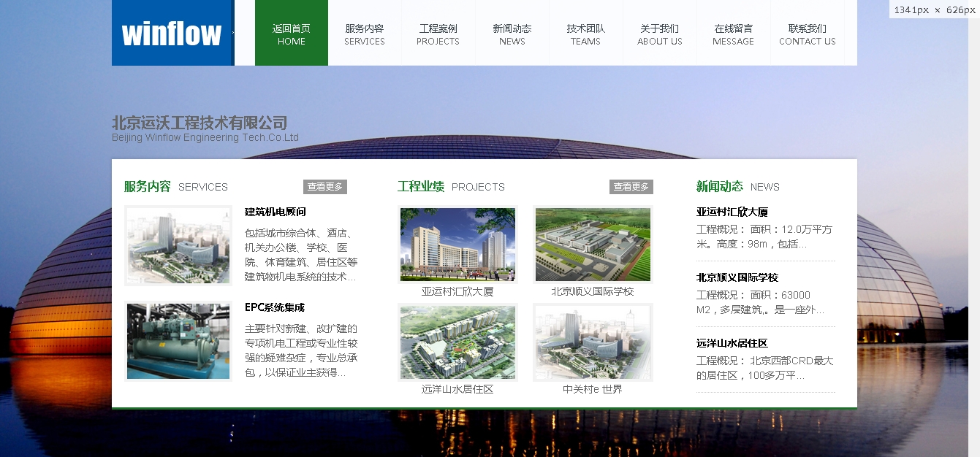980x457 pixels.
Task: Open 技术团队 TEAMS page
Action: tap(585, 34)
